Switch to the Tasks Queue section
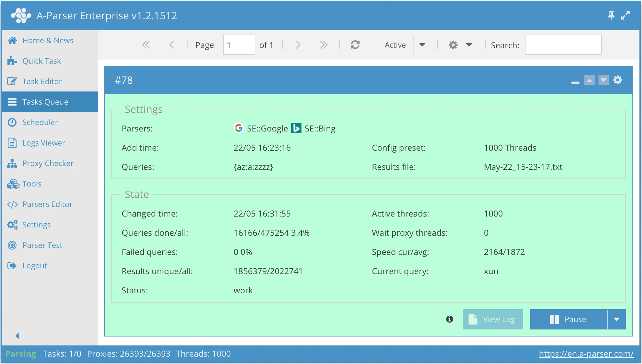Image resolution: width=642 pixels, height=364 pixels. [x=45, y=102]
